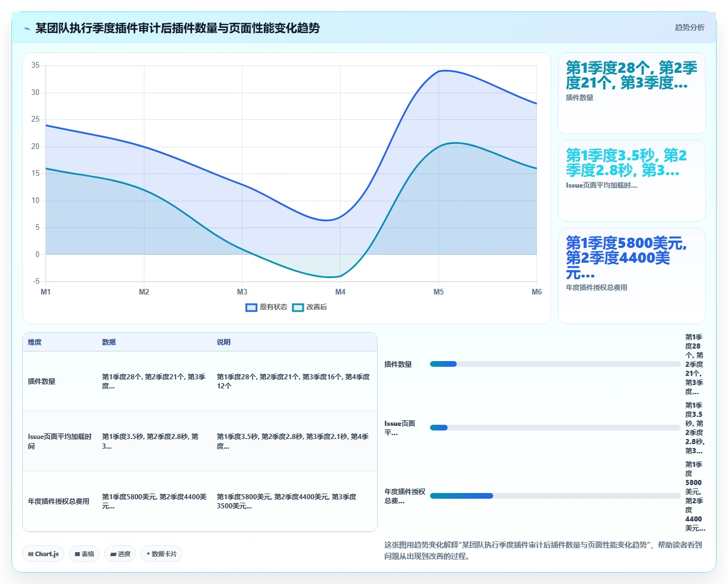
Task: Toggle the 改善后 legend swatch
Action: (x=298, y=307)
